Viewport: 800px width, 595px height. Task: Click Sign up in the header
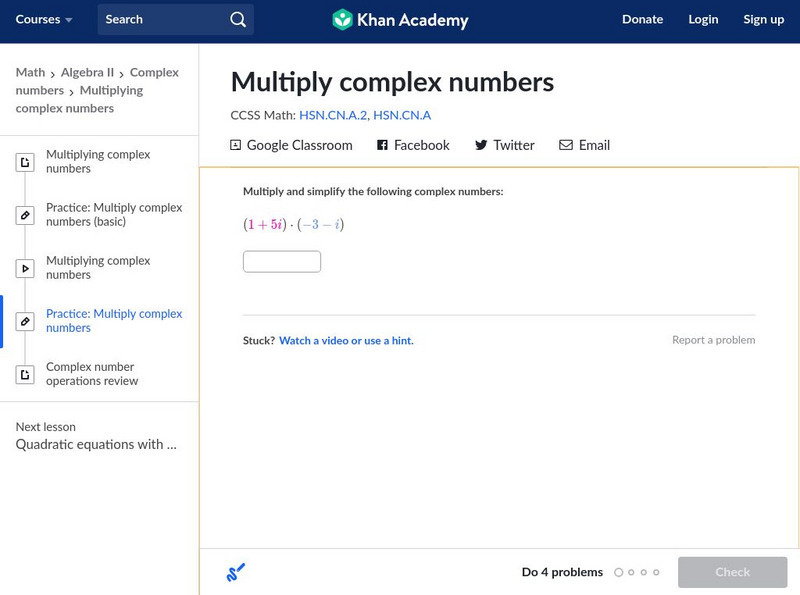(x=763, y=20)
